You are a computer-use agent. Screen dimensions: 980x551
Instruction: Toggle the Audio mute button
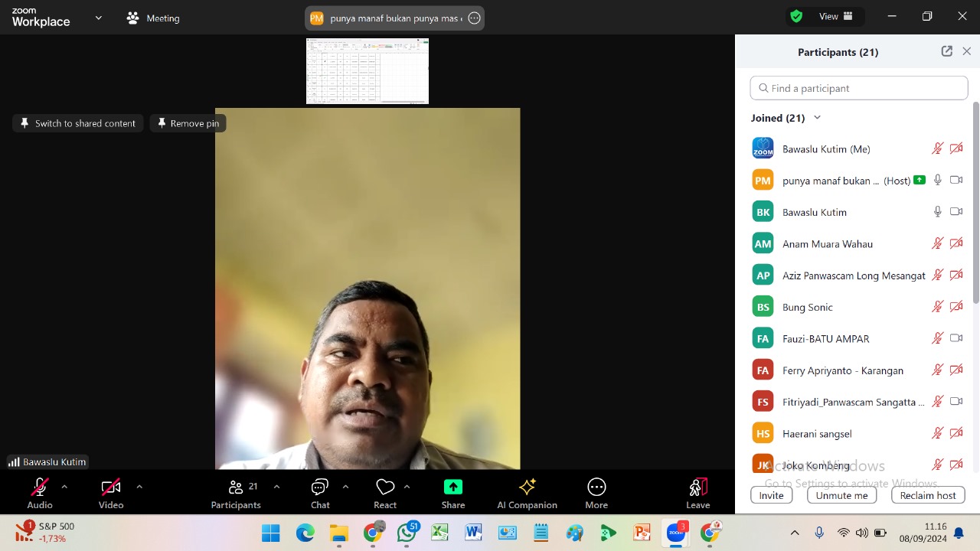40,487
